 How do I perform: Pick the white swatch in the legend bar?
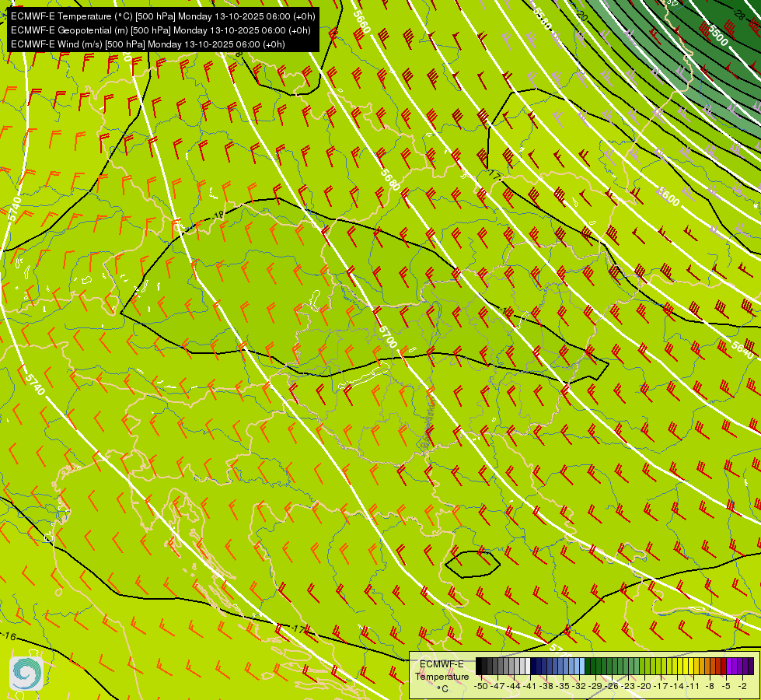pos(528,666)
